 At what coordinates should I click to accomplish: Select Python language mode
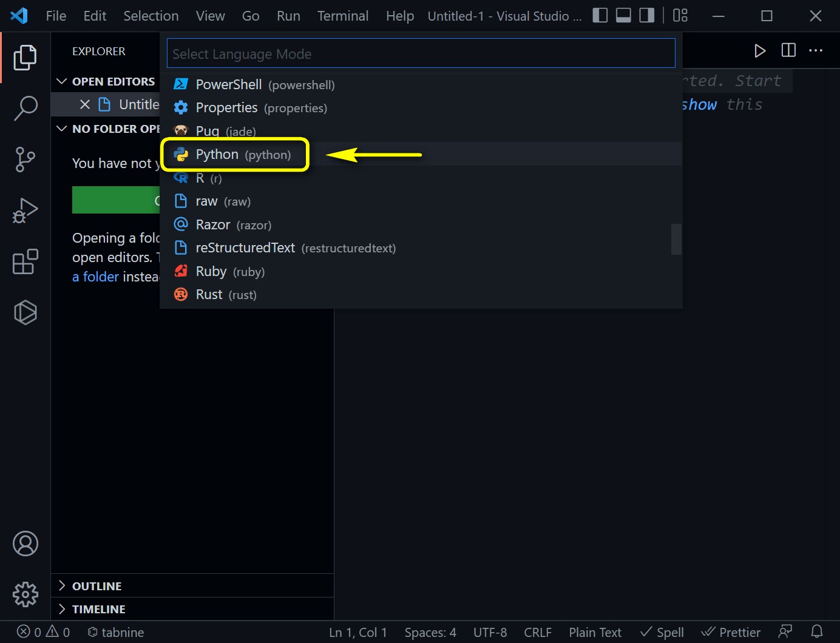[421, 154]
